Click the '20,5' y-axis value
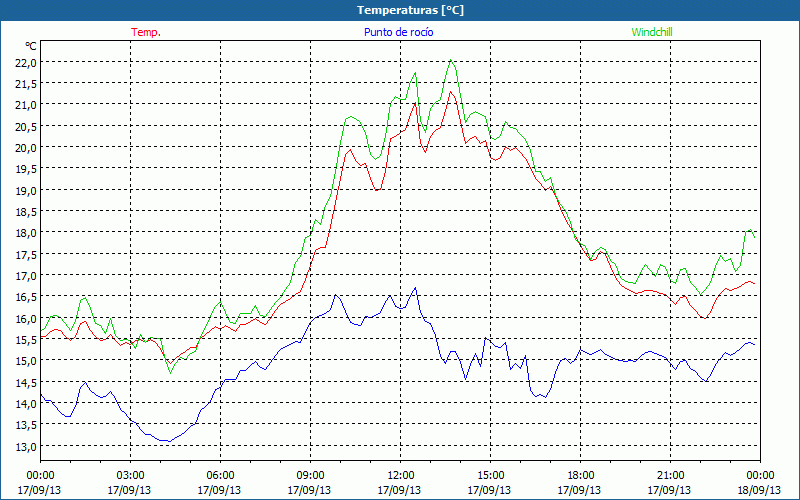Viewport: 800px width, 500px height. pos(26,127)
